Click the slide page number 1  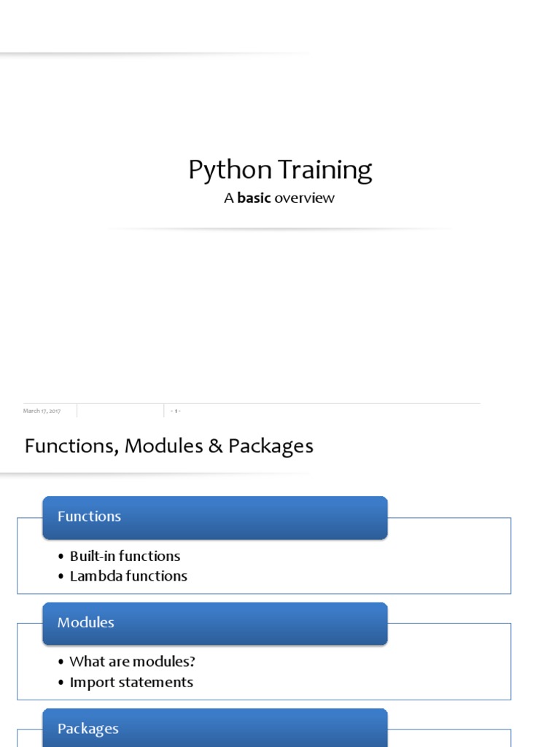pyautogui.click(x=175, y=411)
